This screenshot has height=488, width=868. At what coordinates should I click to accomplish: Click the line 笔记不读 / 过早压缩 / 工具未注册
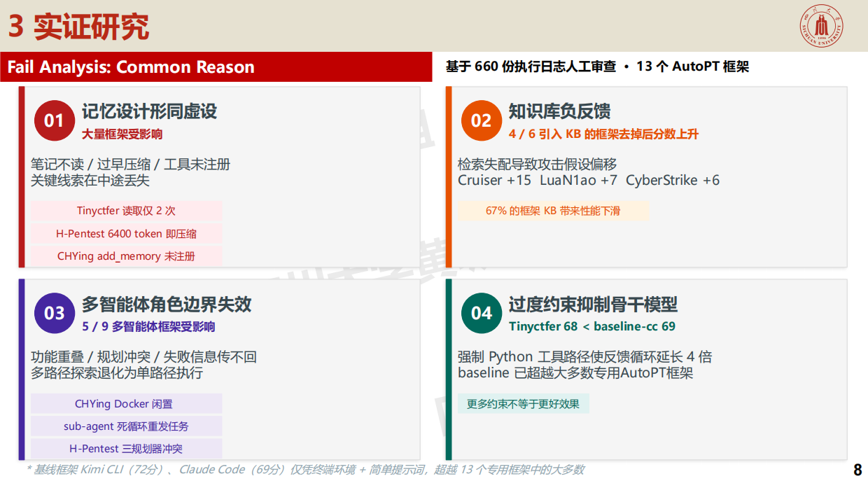point(130,165)
